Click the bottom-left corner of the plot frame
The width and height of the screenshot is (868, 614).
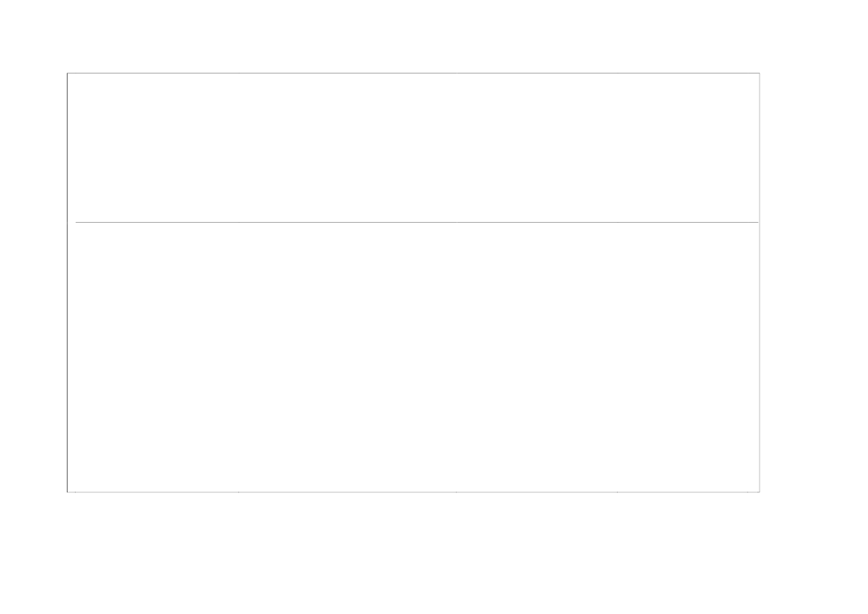pyautogui.click(x=67, y=491)
